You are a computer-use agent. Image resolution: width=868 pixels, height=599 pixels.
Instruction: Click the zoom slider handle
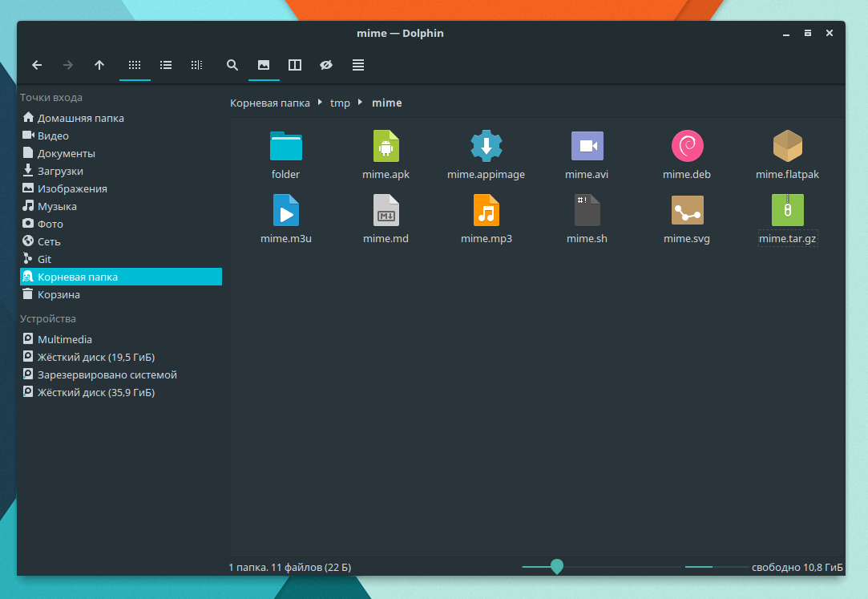click(x=557, y=566)
